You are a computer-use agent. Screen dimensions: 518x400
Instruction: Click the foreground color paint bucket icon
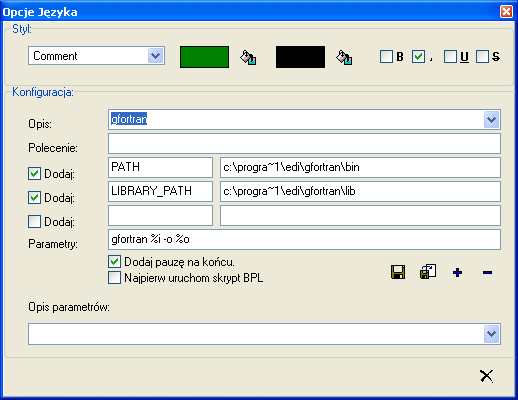[x=248, y=58]
